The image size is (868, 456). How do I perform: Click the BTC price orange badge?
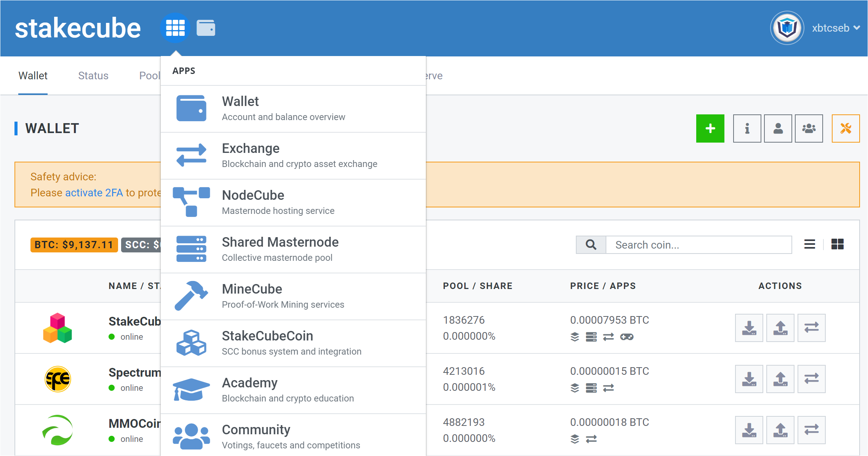(74, 245)
